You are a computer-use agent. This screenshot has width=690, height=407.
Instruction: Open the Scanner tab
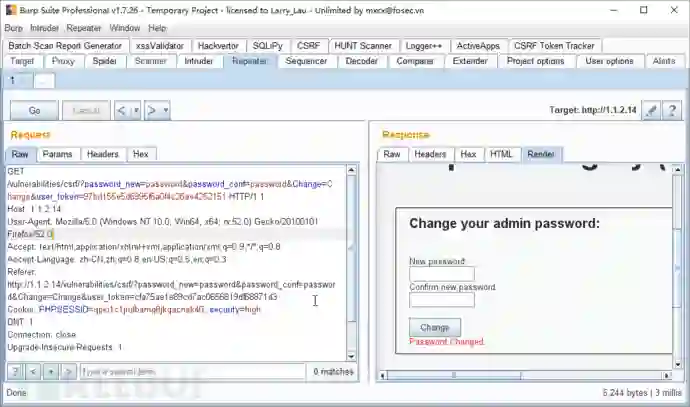coord(150,61)
